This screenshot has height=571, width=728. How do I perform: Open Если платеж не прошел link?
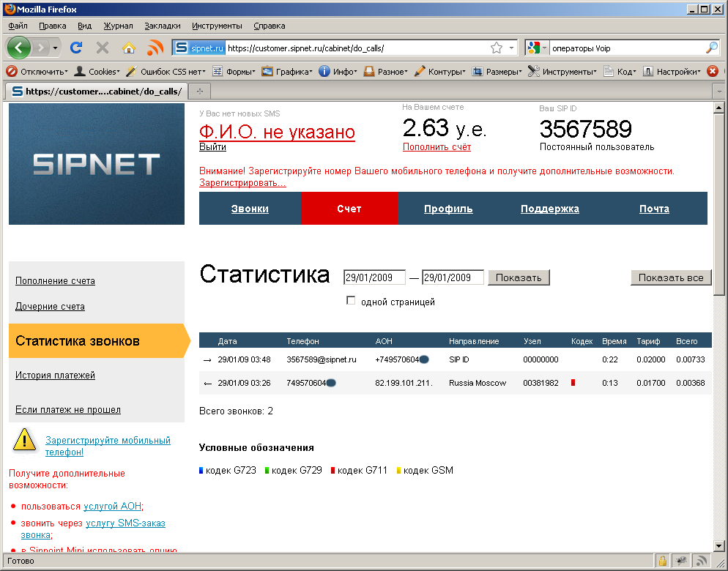[x=68, y=409]
